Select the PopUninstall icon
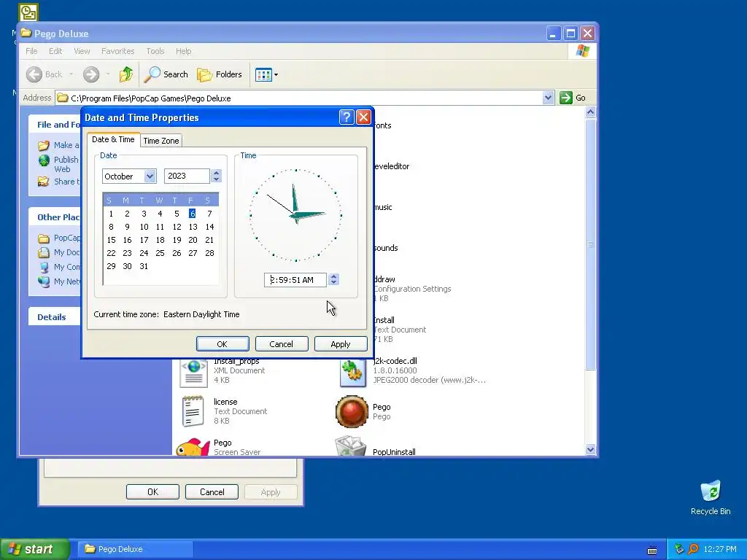The image size is (747, 560). pos(351,447)
